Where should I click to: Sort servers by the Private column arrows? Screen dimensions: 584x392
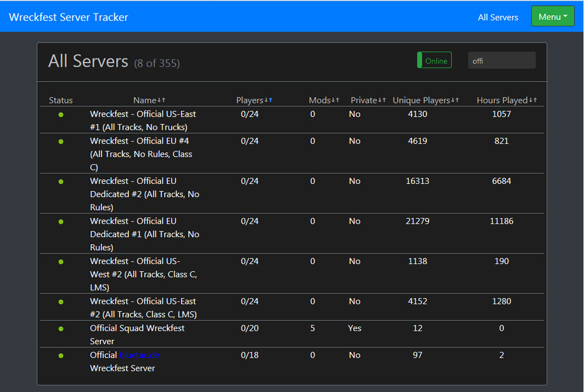point(382,100)
